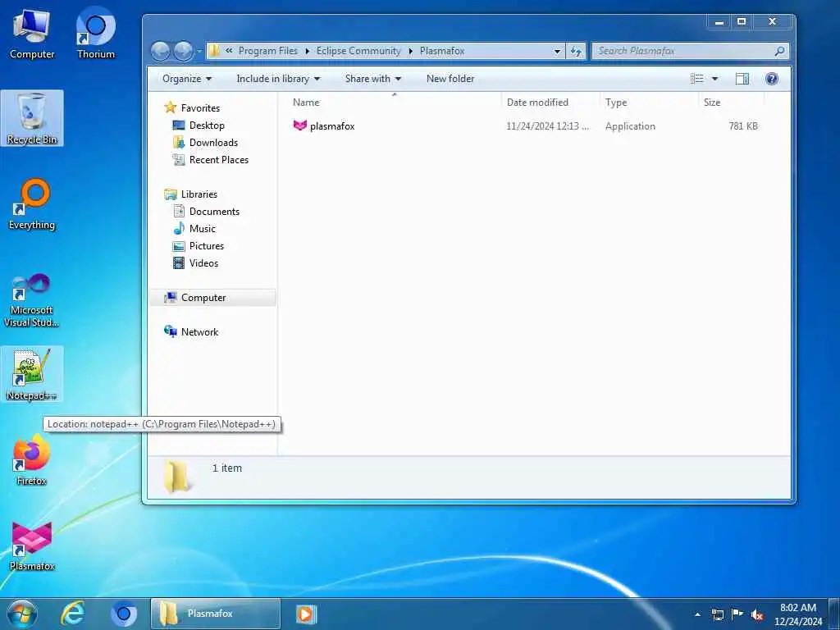Viewport: 840px width, 630px height.
Task: Select Libraries in navigation pane
Action: click(199, 194)
